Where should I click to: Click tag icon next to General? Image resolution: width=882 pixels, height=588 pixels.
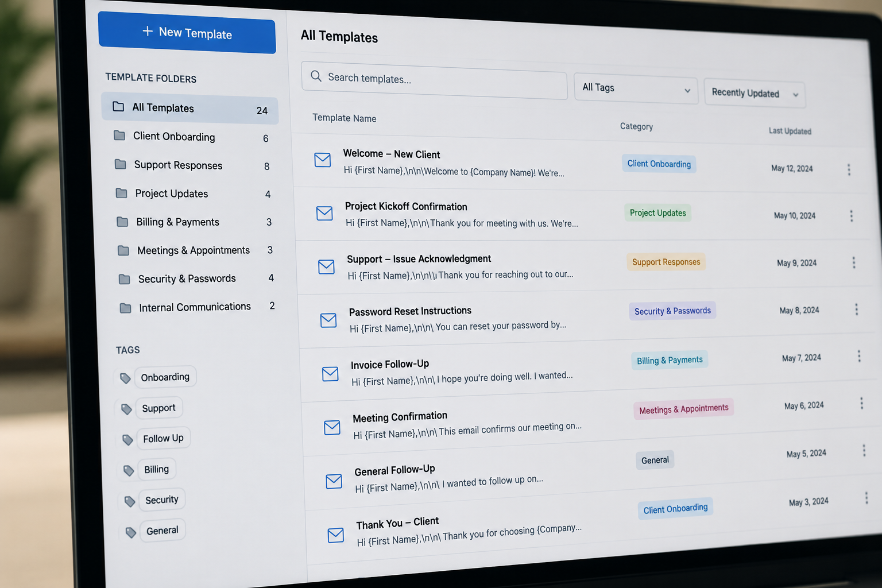(131, 532)
